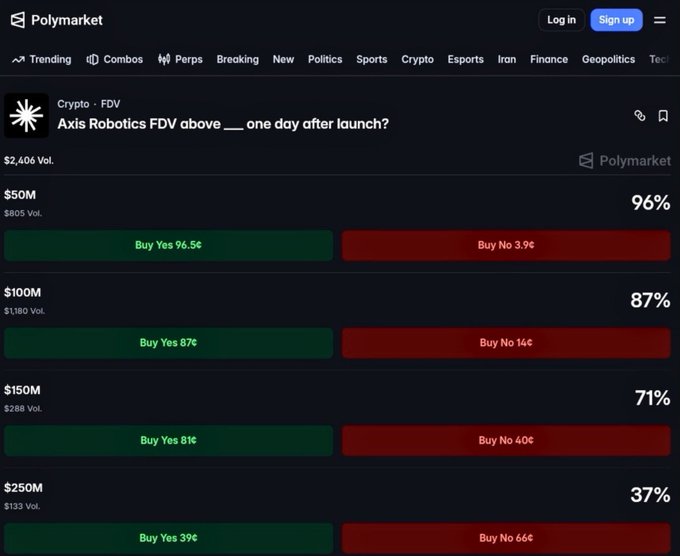Select the Esports category
Screen dimensions: 680x556
[x=465, y=59]
